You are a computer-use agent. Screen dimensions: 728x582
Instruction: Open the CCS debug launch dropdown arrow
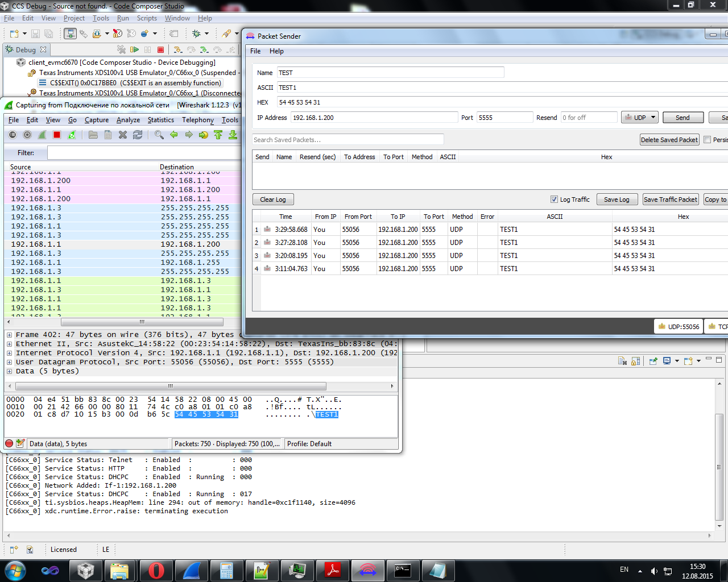206,34
